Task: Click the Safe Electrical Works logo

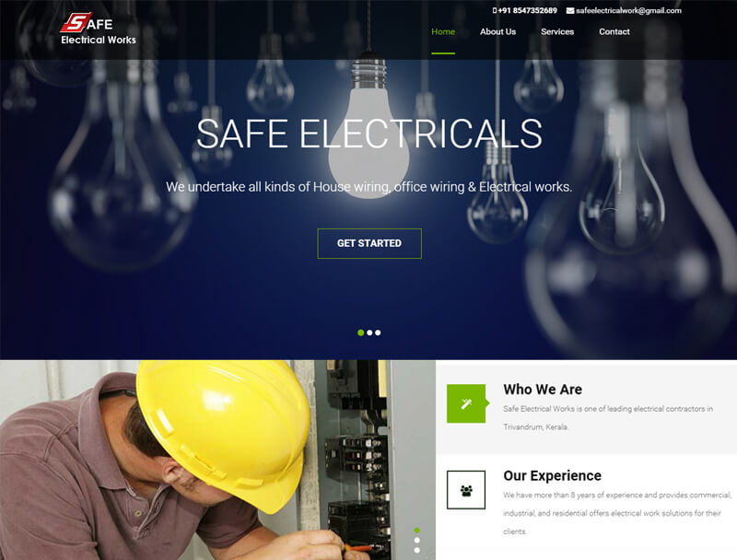Action: [x=99, y=29]
